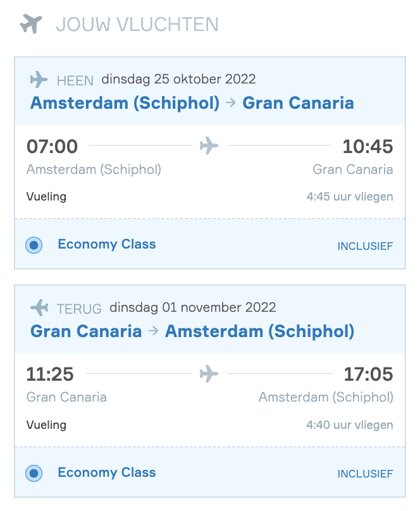The image size is (420, 511).
Task: Click INCLUSIEF on the outbound flight
Action: tap(365, 246)
